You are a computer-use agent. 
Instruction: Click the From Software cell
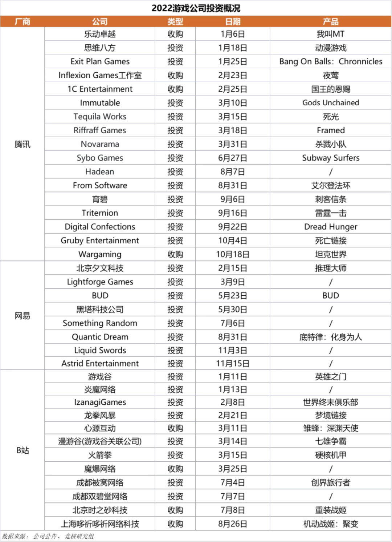[x=100, y=185]
